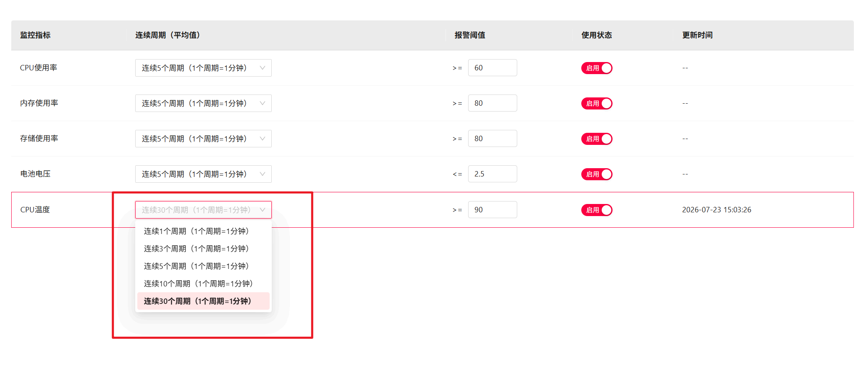Toggle 内存使用率 enabled switch off
The image size is (868, 383).
(x=597, y=103)
